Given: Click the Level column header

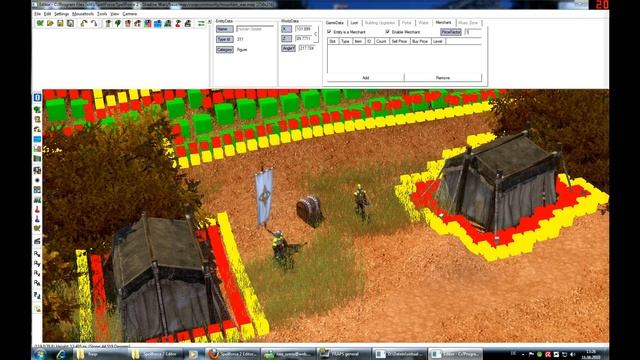Looking at the screenshot, I should click(438, 41).
